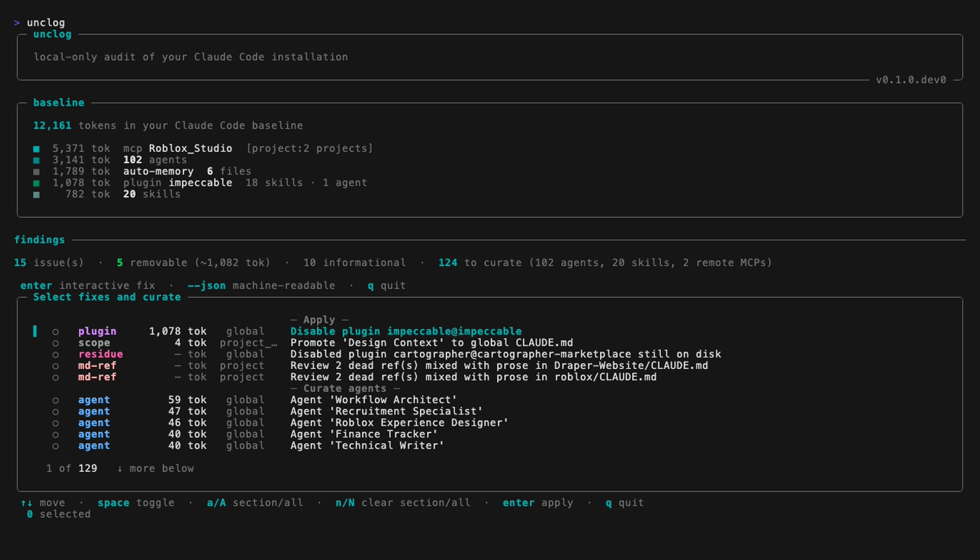Image resolution: width=980 pixels, height=560 pixels.
Task: Click the '1 of 129' pagination counter
Action: pos(71,468)
